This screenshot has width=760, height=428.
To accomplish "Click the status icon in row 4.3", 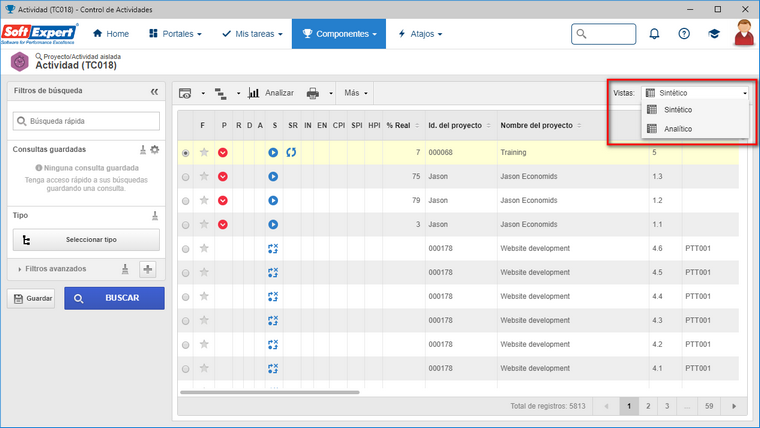I will click(x=273, y=320).
